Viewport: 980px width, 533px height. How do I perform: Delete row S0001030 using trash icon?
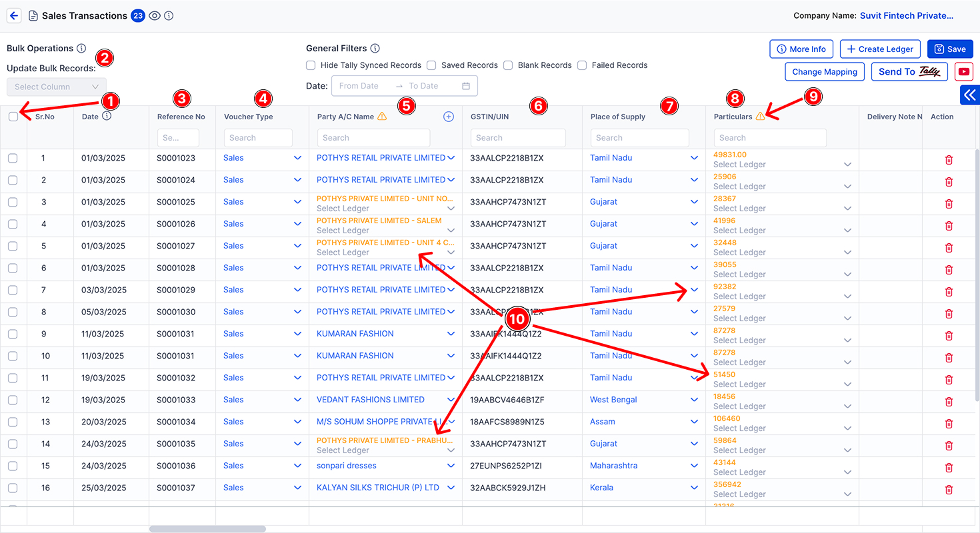pos(949,314)
